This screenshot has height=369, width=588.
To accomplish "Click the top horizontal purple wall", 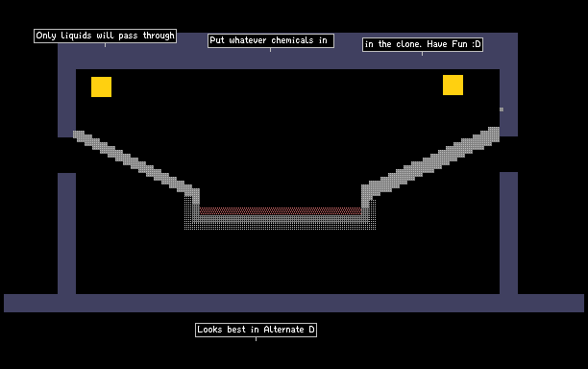I will [287, 51].
